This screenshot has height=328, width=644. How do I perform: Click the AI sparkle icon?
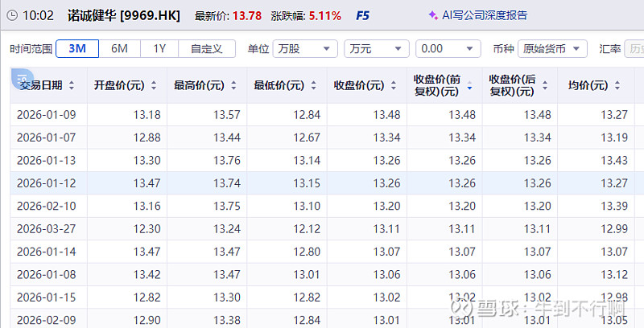click(x=433, y=15)
